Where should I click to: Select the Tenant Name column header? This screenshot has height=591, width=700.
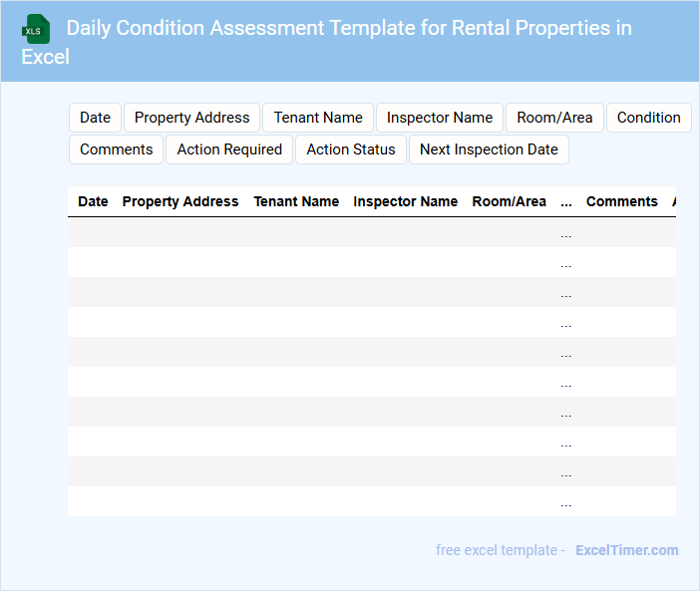point(296,201)
